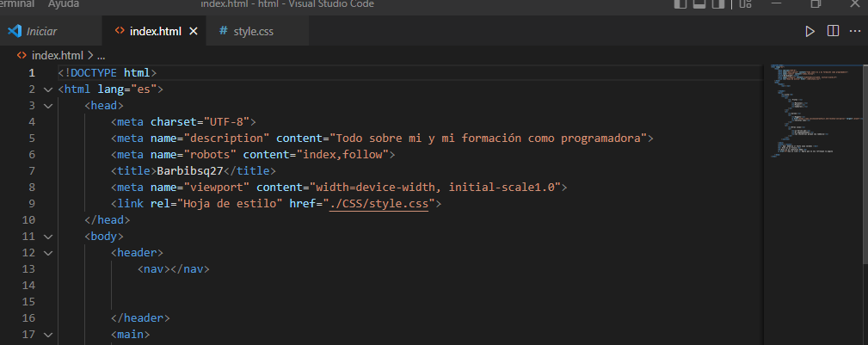Click the code minimap preview
This screenshot has width=868, height=345.
[x=813, y=111]
